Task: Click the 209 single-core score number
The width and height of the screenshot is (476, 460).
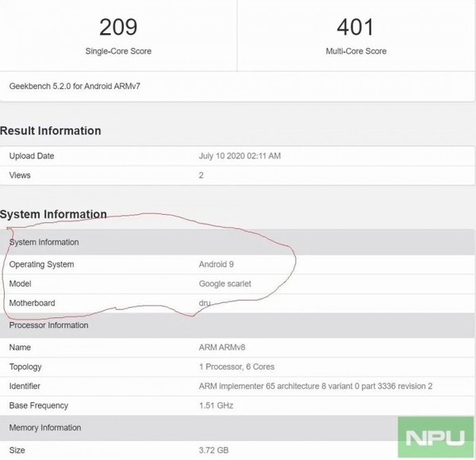Action: coord(117,27)
